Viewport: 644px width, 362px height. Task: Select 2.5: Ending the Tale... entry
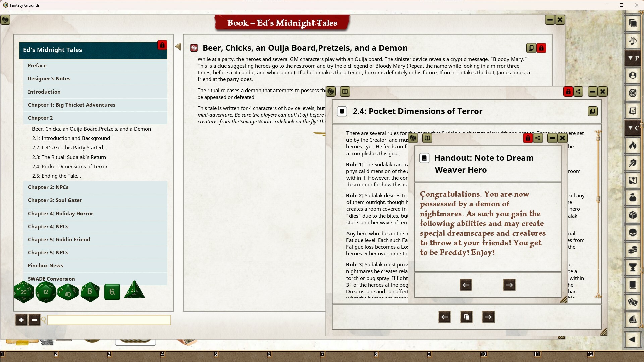click(56, 176)
